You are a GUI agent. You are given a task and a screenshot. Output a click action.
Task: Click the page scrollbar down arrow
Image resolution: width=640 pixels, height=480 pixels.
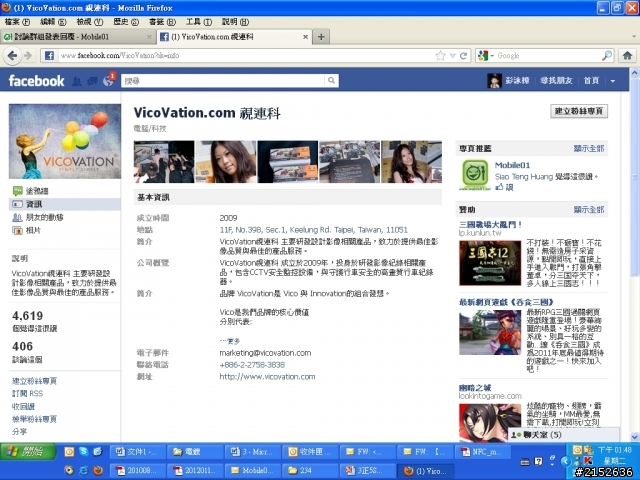click(635, 437)
